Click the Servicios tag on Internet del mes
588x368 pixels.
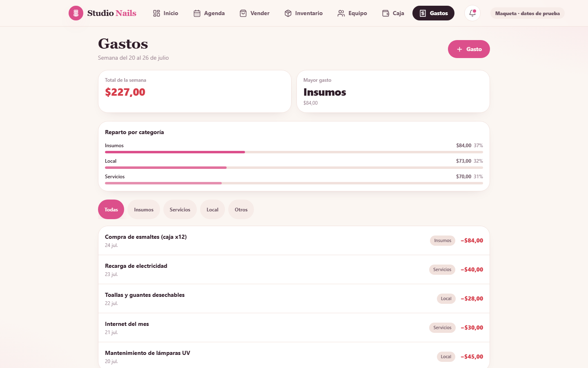tap(442, 328)
